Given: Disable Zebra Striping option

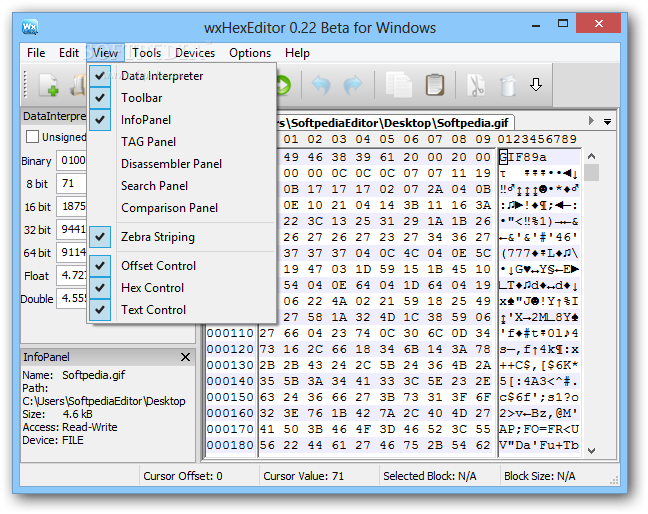Looking at the screenshot, I should [x=182, y=237].
